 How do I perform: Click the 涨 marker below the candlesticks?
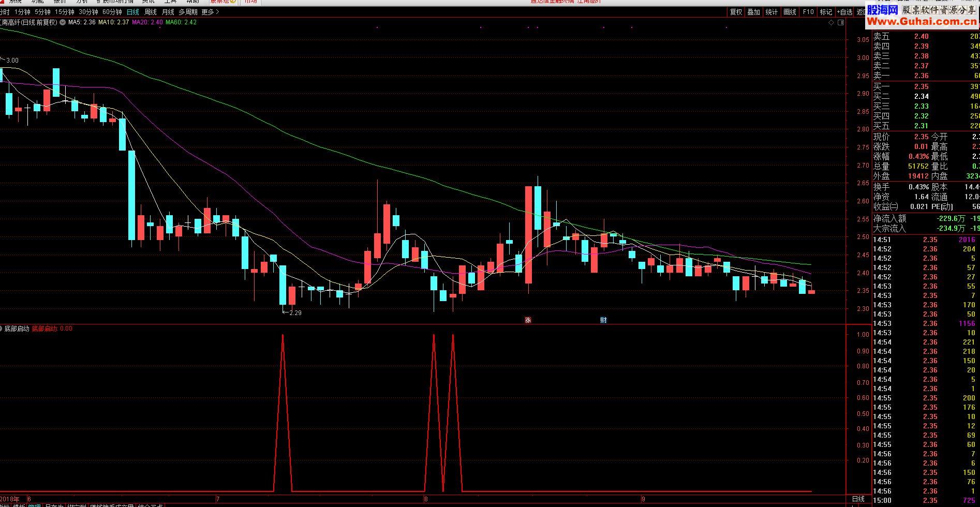pyautogui.click(x=528, y=320)
